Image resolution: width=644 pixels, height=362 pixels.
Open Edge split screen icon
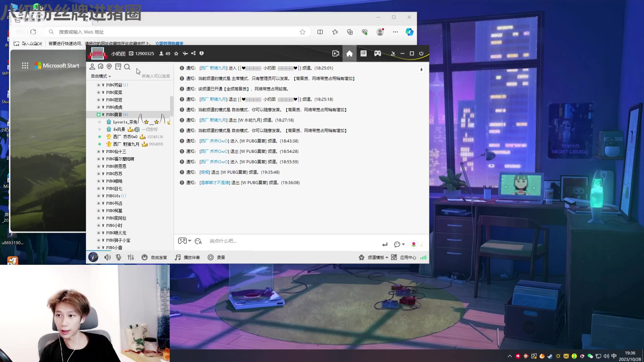[x=320, y=32]
